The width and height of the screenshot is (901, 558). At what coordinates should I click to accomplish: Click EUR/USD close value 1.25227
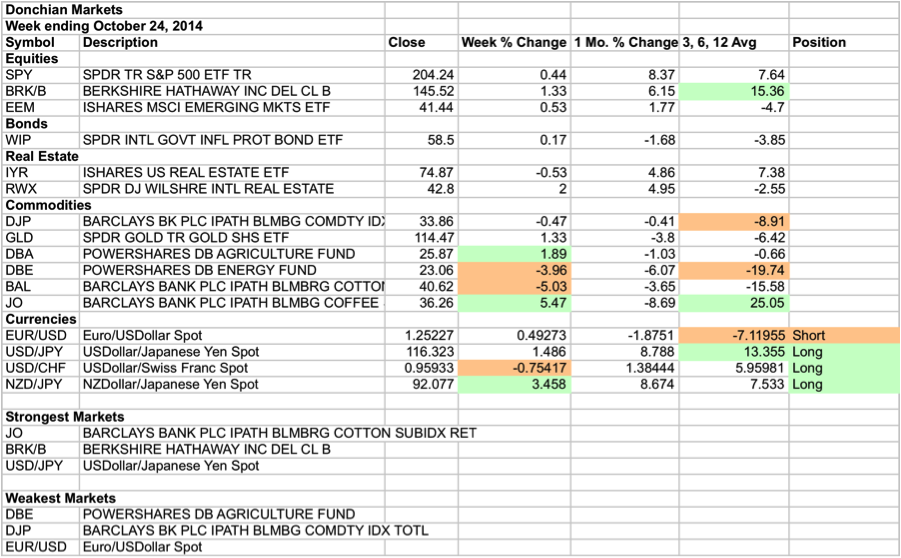[x=422, y=336]
